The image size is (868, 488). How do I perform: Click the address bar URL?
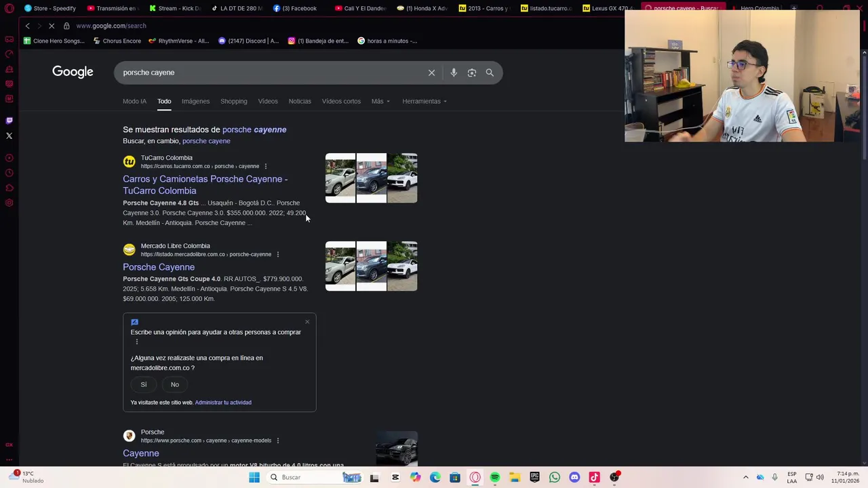click(111, 26)
